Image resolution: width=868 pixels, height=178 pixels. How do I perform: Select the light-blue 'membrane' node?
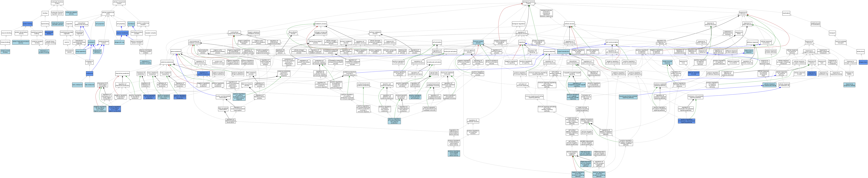131,24
